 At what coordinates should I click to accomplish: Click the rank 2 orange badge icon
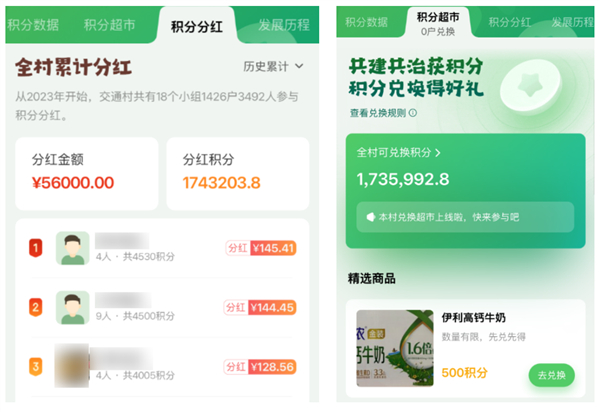(x=35, y=307)
